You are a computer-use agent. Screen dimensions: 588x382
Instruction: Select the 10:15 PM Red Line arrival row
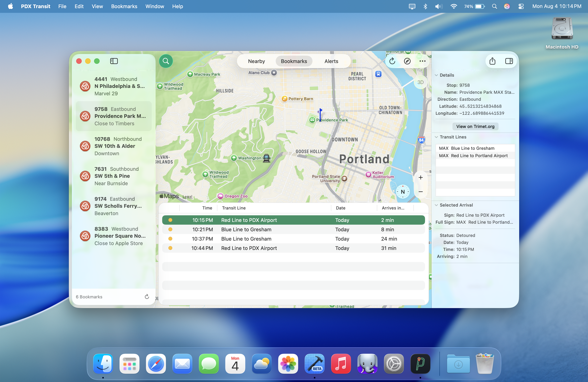(x=293, y=220)
